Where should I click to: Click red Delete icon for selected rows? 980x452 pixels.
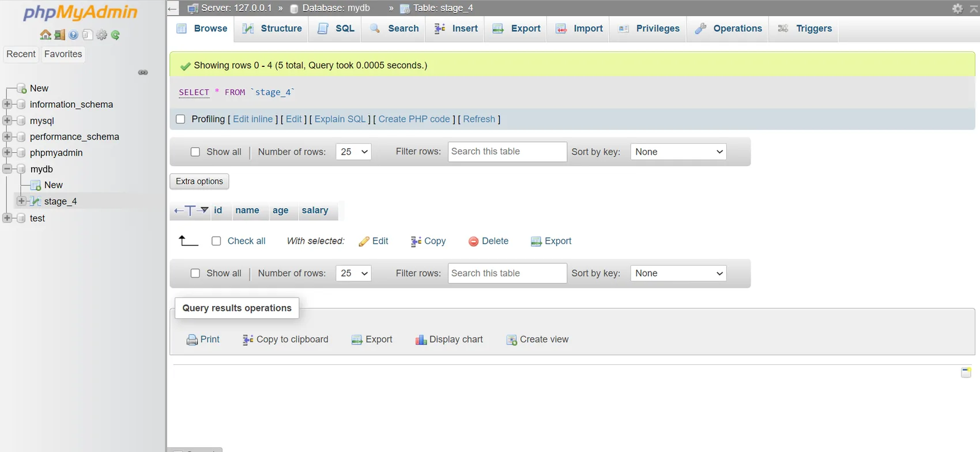473,242
